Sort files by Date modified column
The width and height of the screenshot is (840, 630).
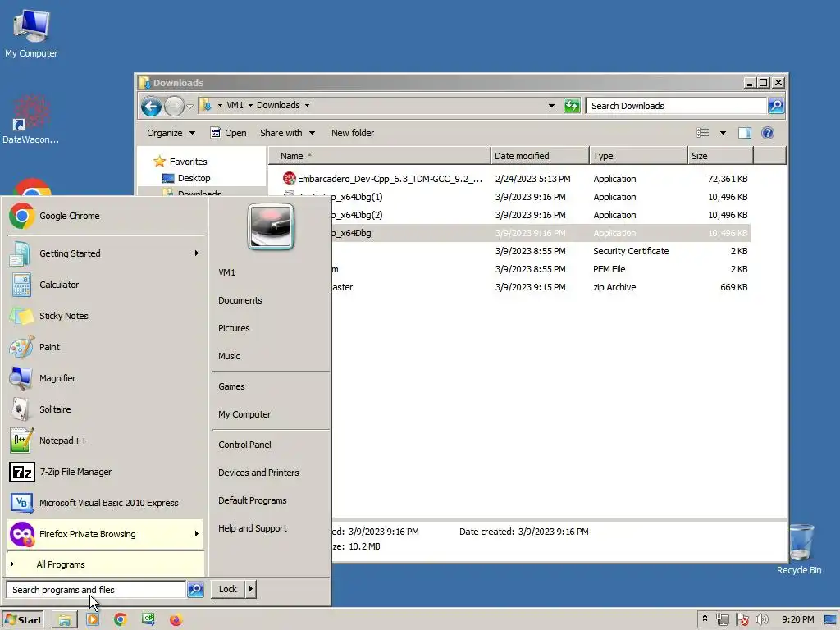tap(540, 156)
